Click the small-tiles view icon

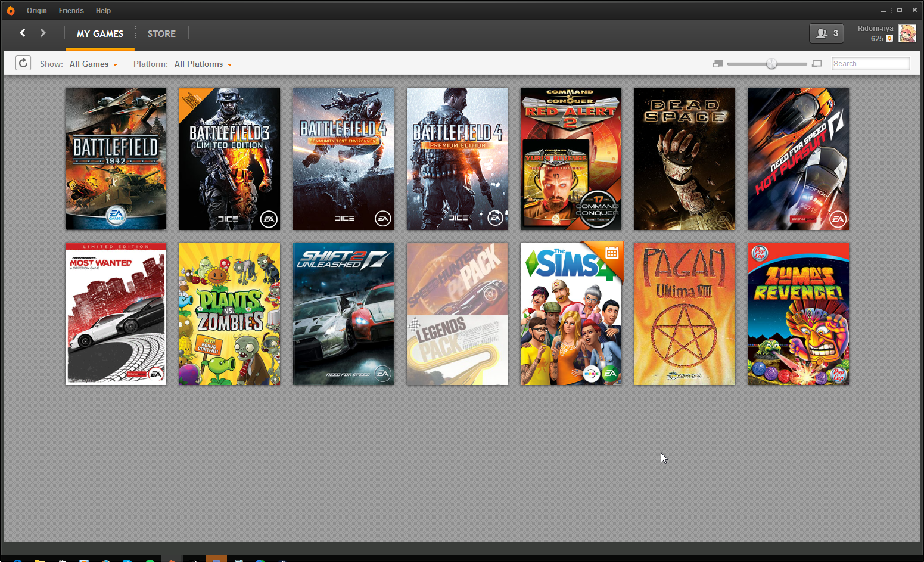718,64
